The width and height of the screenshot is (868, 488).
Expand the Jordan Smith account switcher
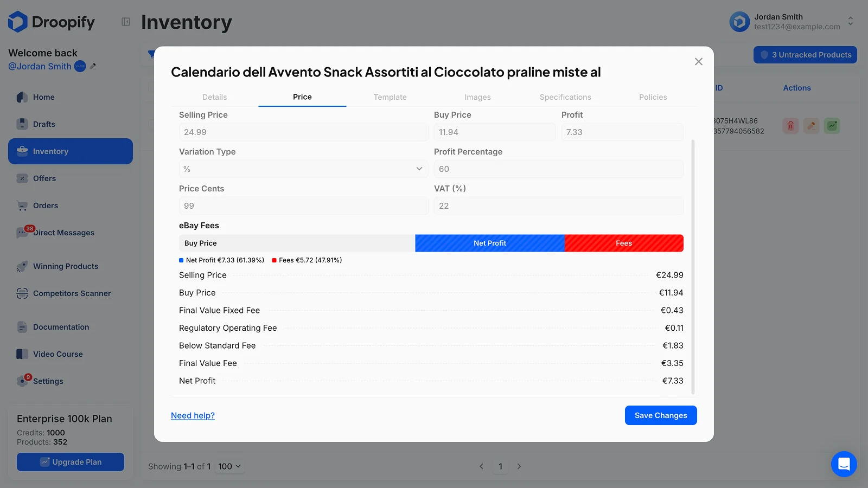(x=850, y=22)
